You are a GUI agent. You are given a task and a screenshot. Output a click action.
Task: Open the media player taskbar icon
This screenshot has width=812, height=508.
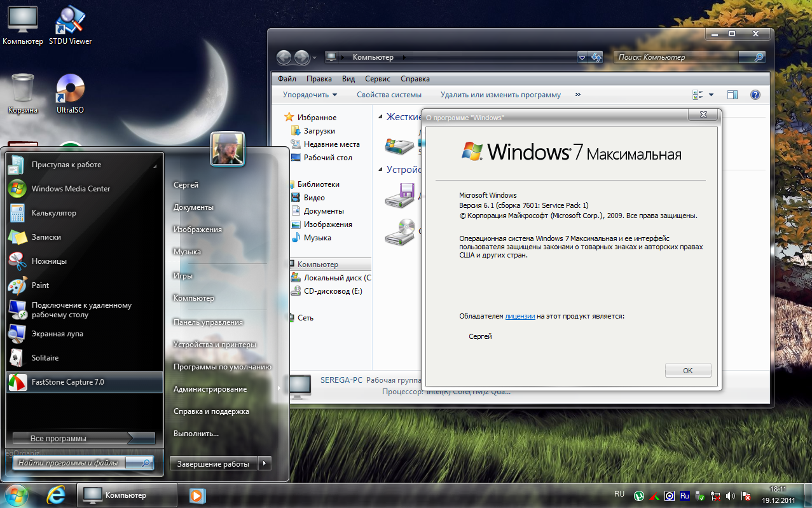[x=197, y=495]
